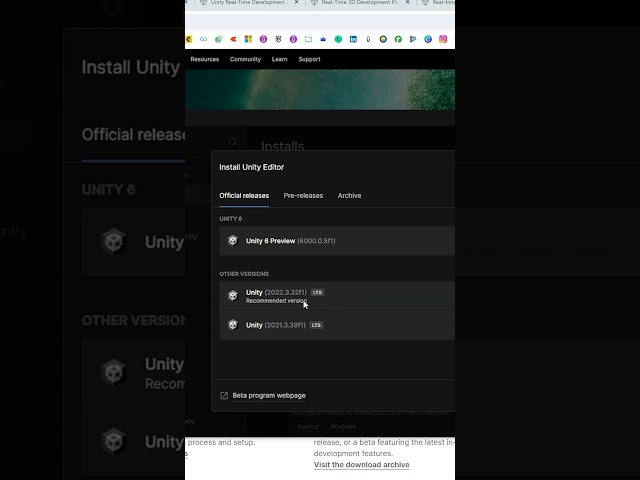Follow the Visit the download archive link
This screenshot has height=480, width=640.
(x=362, y=464)
